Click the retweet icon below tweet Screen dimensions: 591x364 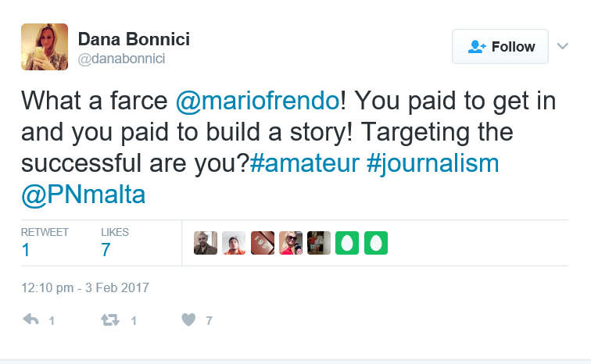pos(110,320)
